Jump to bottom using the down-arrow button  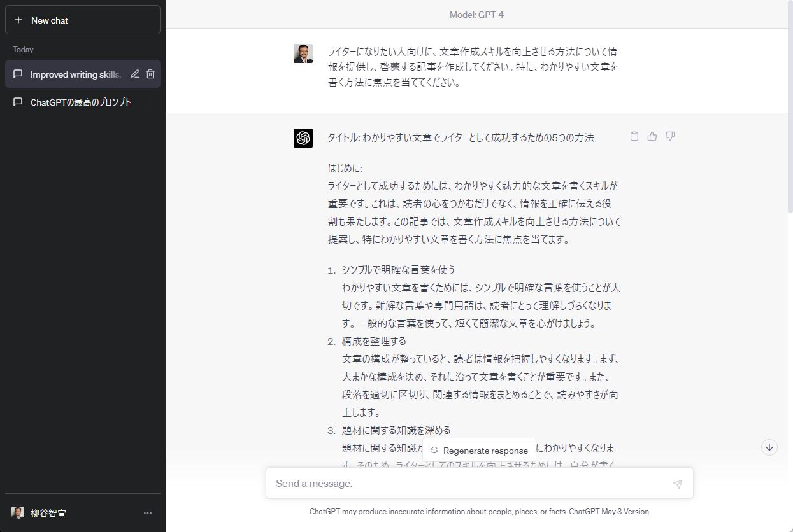coord(769,447)
